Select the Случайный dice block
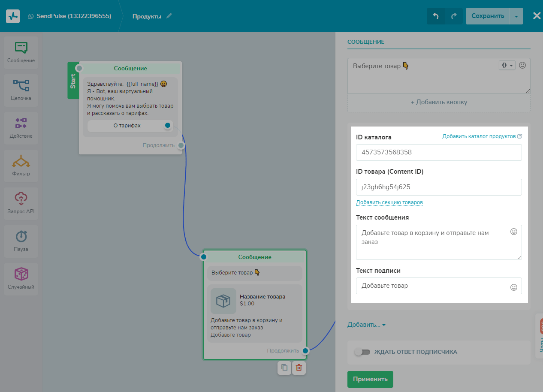 [x=21, y=279]
